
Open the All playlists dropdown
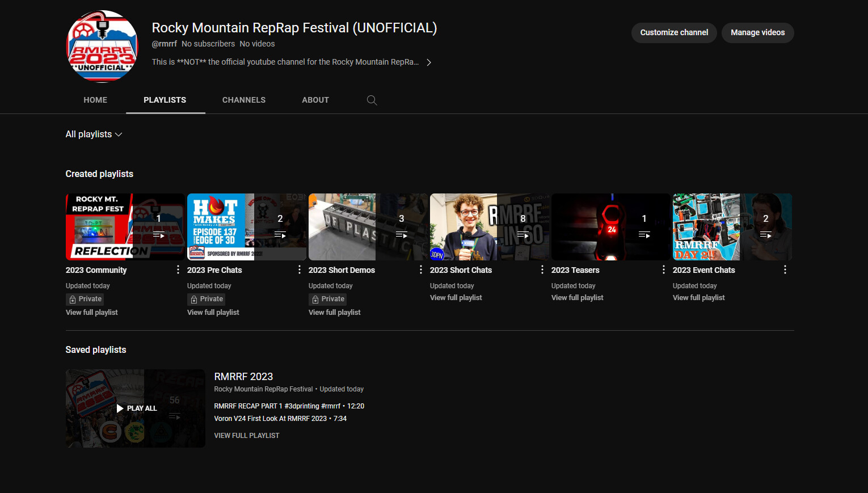click(94, 134)
